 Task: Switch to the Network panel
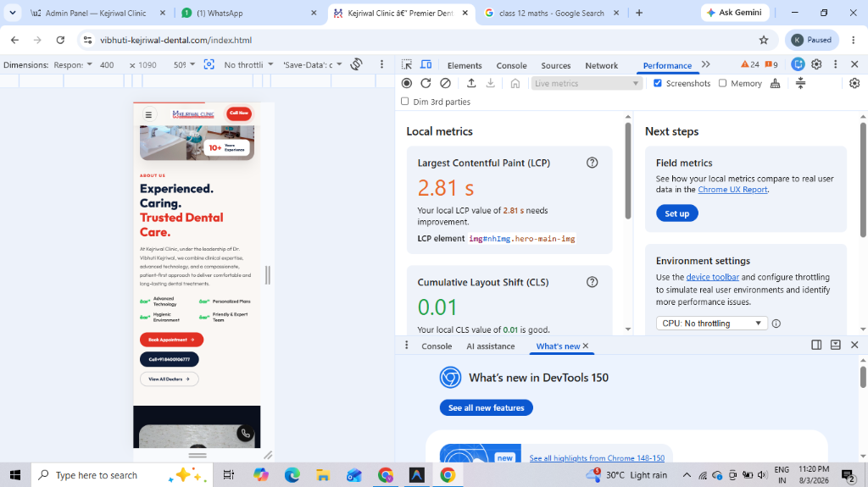click(x=601, y=65)
